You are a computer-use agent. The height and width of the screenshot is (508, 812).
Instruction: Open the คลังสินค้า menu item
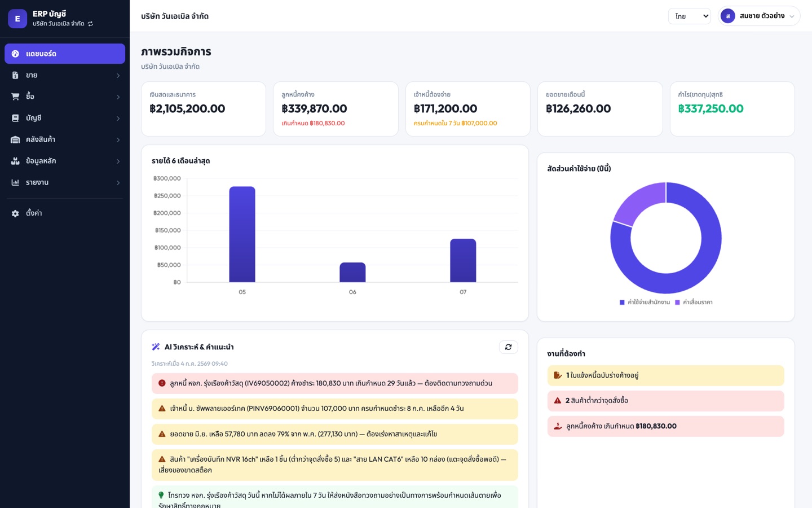coord(65,139)
